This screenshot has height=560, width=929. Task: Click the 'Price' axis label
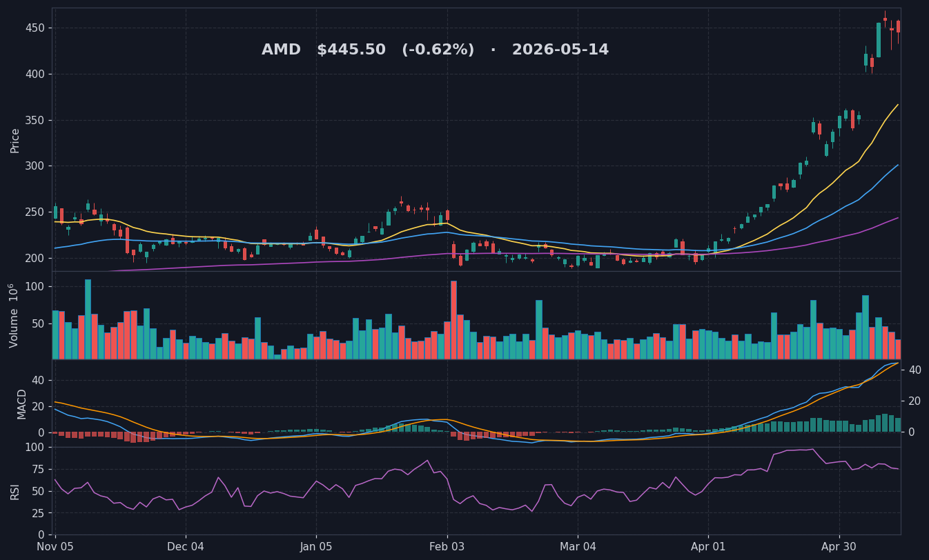point(15,140)
